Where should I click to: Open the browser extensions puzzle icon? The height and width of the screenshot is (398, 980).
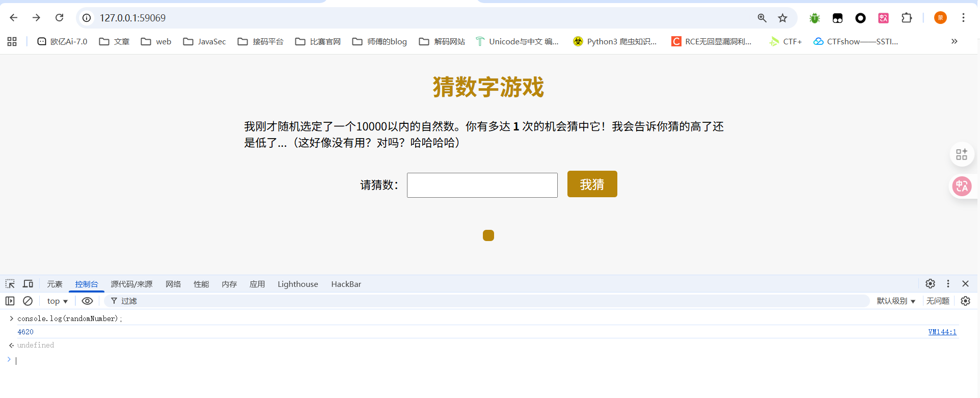907,18
